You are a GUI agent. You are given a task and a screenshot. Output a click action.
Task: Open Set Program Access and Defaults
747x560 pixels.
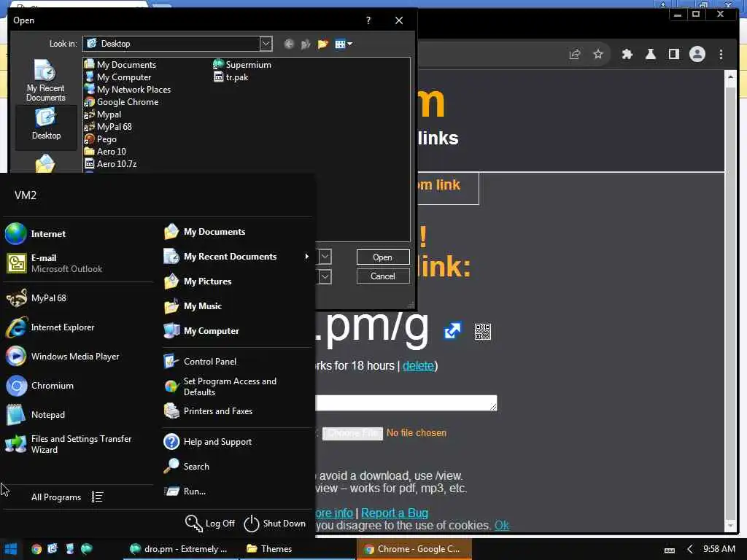(220, 386)
